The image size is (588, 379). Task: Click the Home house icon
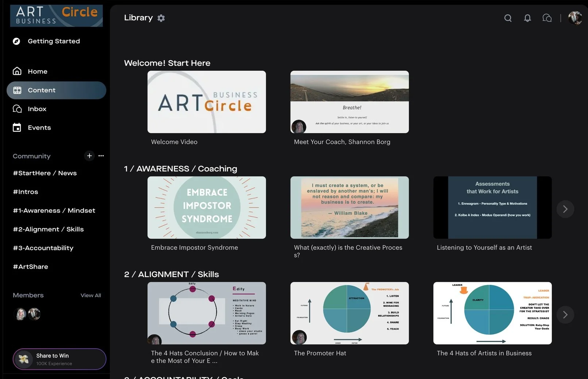click(17, 71)
